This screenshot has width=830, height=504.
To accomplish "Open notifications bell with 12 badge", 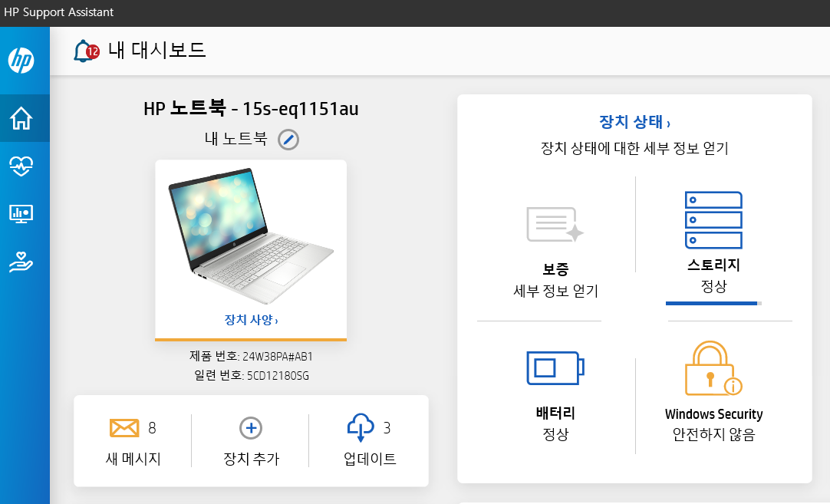I will (86, 51).
